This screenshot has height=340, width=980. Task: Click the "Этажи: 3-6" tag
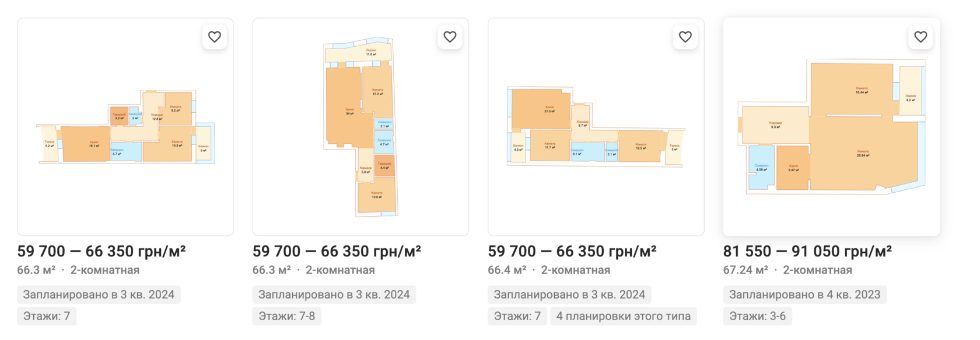pyautogui.click(x=757, y=316)
